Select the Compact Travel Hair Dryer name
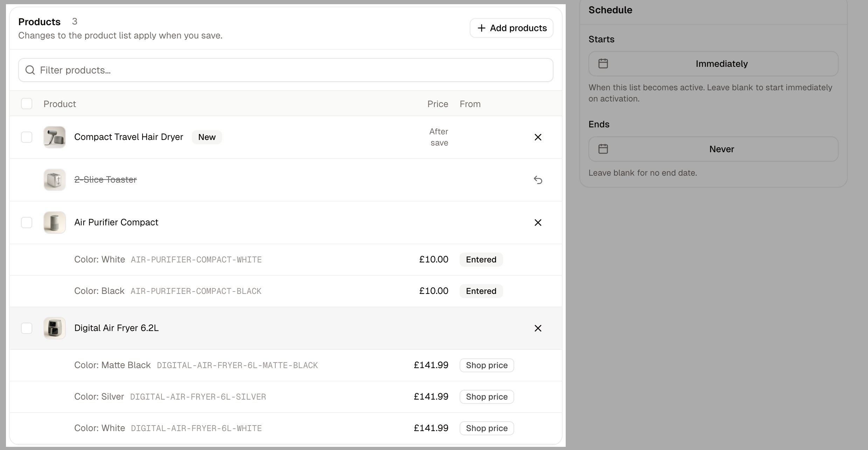The height and width of the screenshot is (450, 868). [x=129, y=137]
